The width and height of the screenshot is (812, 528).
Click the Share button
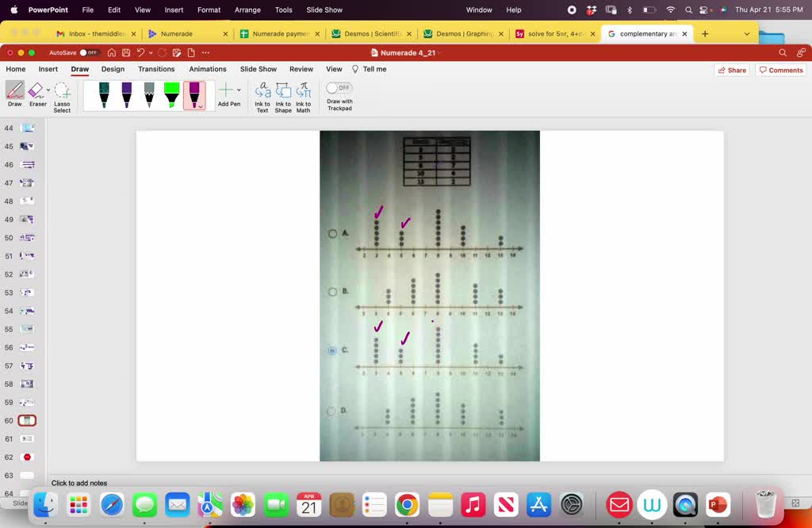(732, 71)
